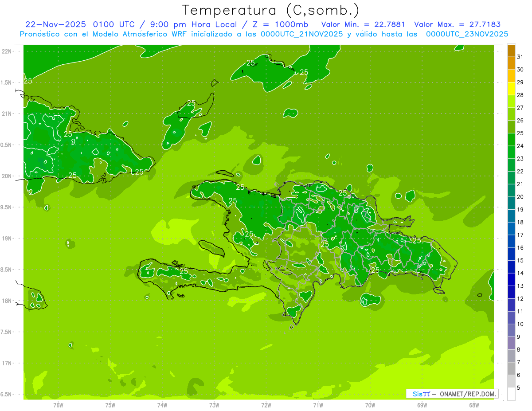Pick the blue legend color between 16 and 17
Image resolution: width=532 pixels, height=411 pixels.
click(x=511, y=241)
